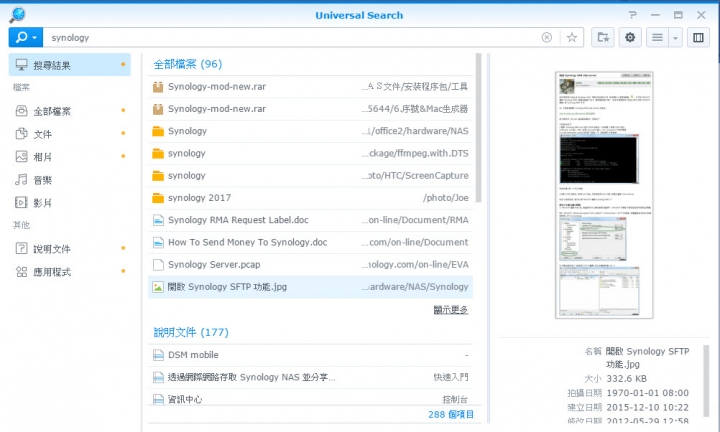Select the synology 2017 folder
Screen dimensions: 720x432
tap(310, 197)
